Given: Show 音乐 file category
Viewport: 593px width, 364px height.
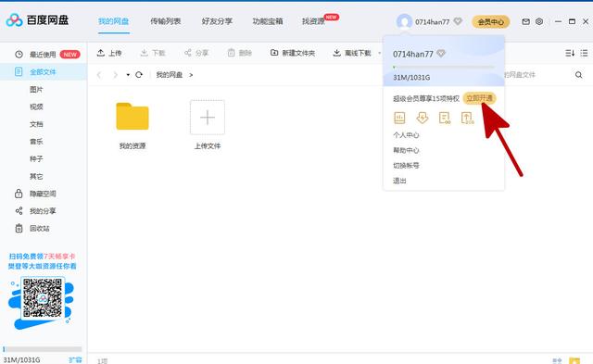Looking at the screenshot, I should pyautogui.click(x=36, y=142).
